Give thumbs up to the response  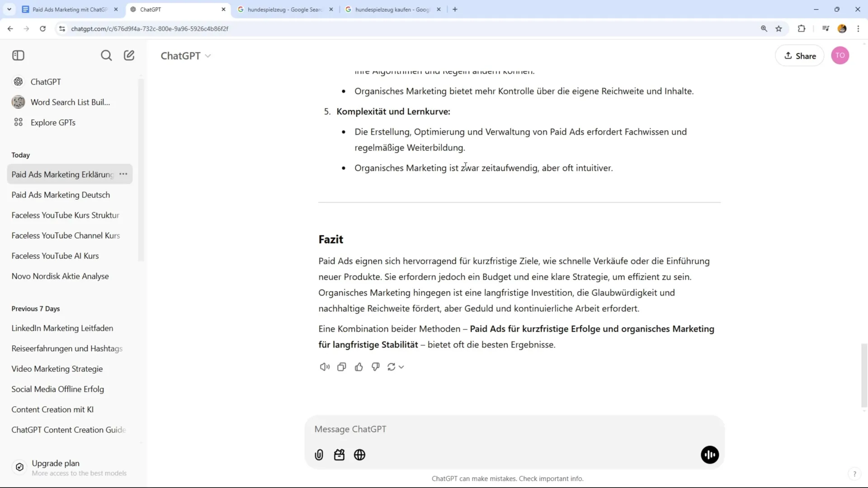click(359, 367)
